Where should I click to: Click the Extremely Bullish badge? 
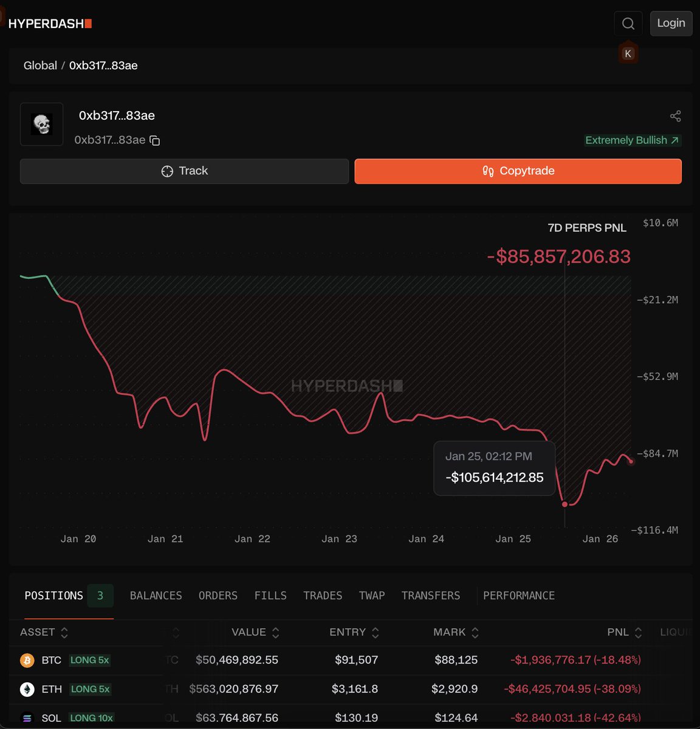(632, 140)
